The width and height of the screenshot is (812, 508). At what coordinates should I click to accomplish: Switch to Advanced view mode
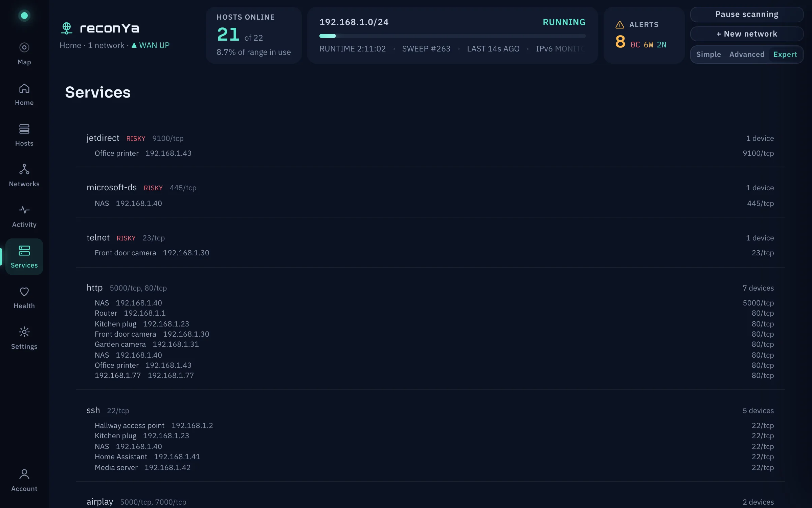[x=747, y=55]
